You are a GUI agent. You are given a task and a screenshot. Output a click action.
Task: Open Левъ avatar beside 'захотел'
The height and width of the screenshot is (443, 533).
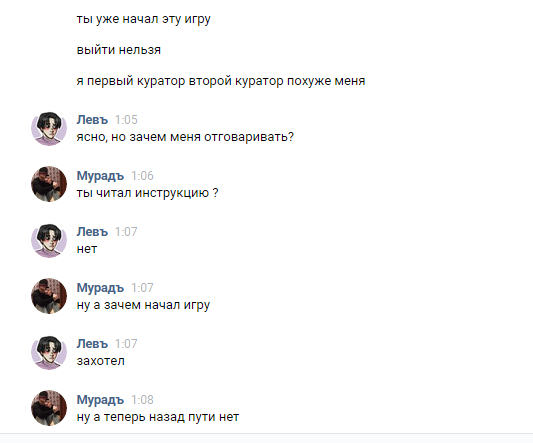pyautogui.click(x=49, y=353)
